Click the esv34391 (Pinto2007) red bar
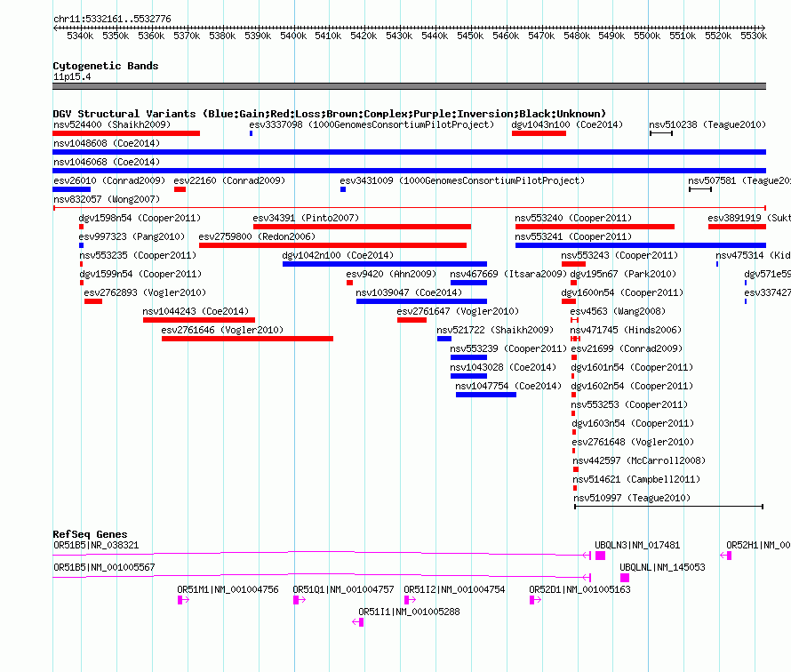The height and width of the screenshot is (672, 791). click(x=362, y=227)
